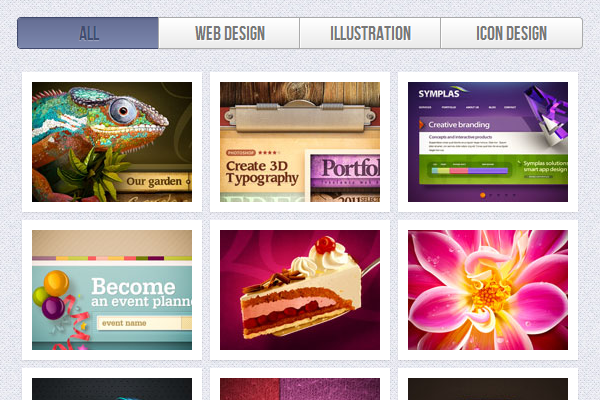
Task: View the cake slice illustration thumbnail
Action: [300, 290]
